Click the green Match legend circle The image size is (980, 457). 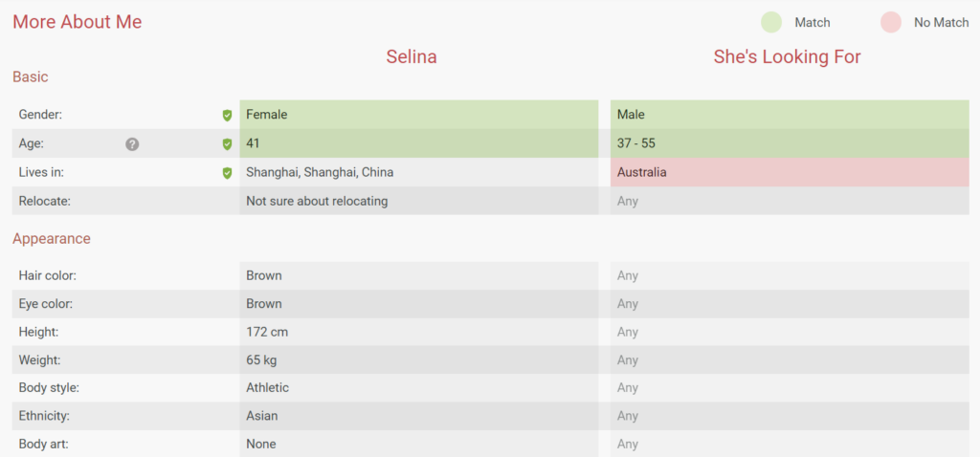771,22
